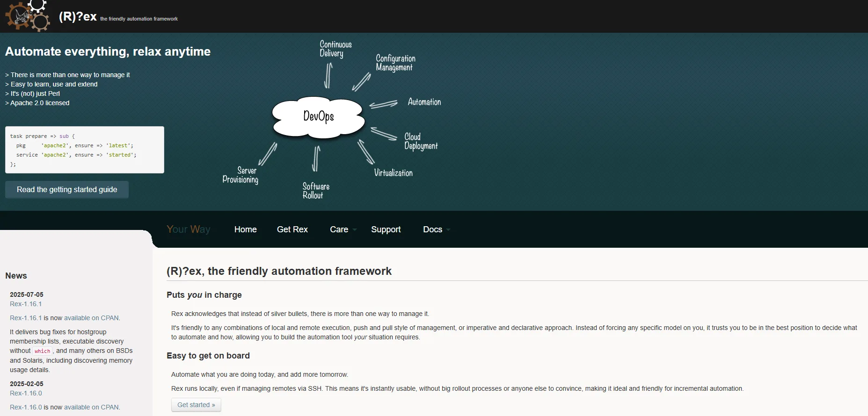Image resolution: width=868 pixels, height=416 pixels.
Task: Click the News sidebar heading
Action: click(16, 276)
